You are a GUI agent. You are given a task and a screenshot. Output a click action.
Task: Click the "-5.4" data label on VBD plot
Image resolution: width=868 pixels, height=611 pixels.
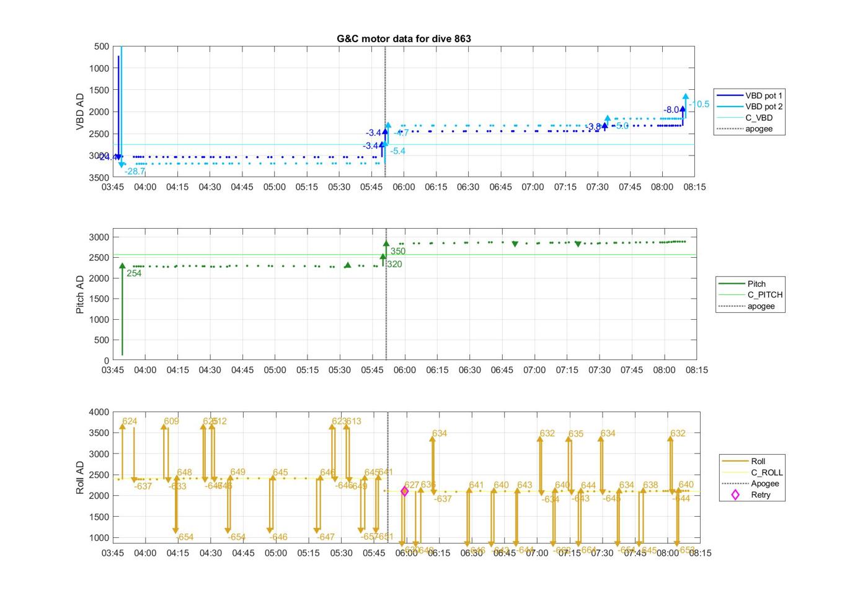point(397,151)
